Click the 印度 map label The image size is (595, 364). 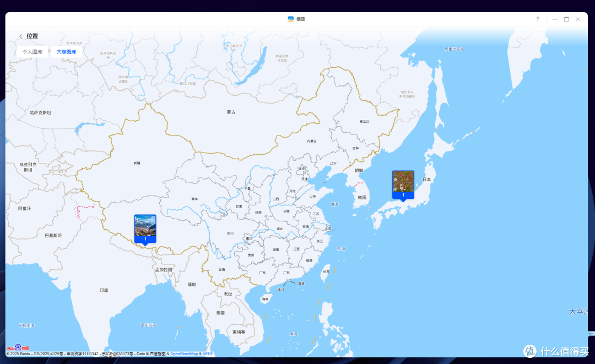click(104, 290)
